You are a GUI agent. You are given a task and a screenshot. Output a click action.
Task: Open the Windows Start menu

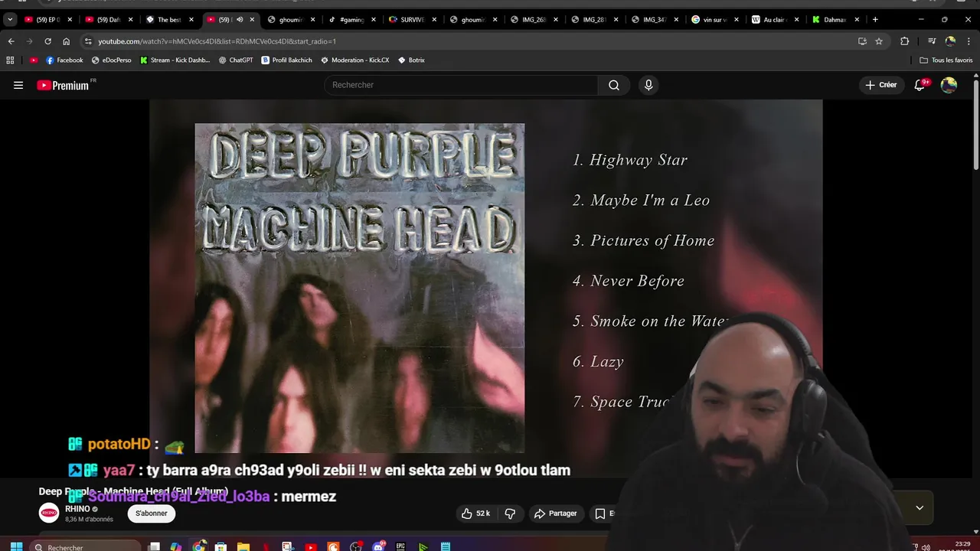[x=16, y=546]
